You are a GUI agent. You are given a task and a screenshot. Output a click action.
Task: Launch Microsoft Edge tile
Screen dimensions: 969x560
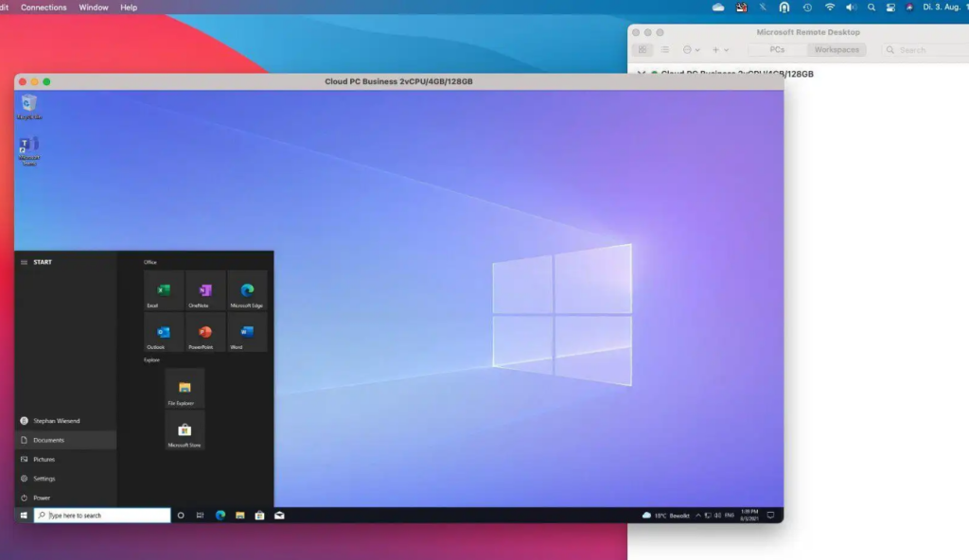(x=246, y=289)
